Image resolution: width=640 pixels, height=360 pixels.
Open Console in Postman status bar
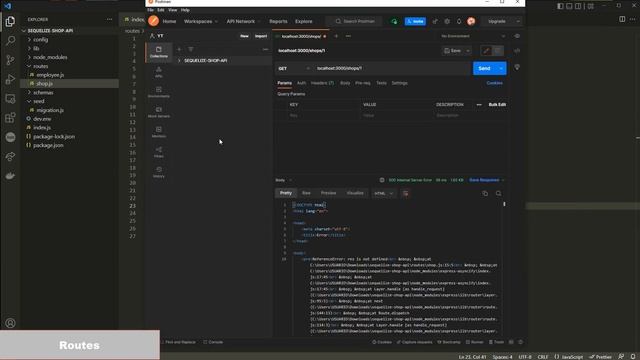point(213,342)
